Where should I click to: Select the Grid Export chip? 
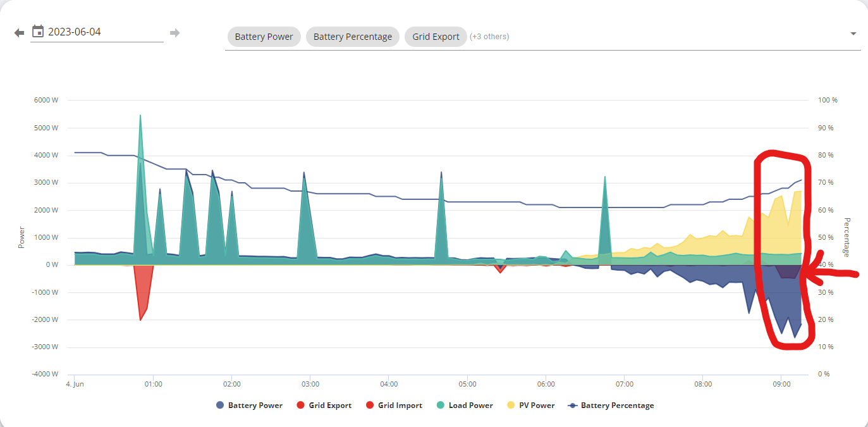click(x=436, y=37)
